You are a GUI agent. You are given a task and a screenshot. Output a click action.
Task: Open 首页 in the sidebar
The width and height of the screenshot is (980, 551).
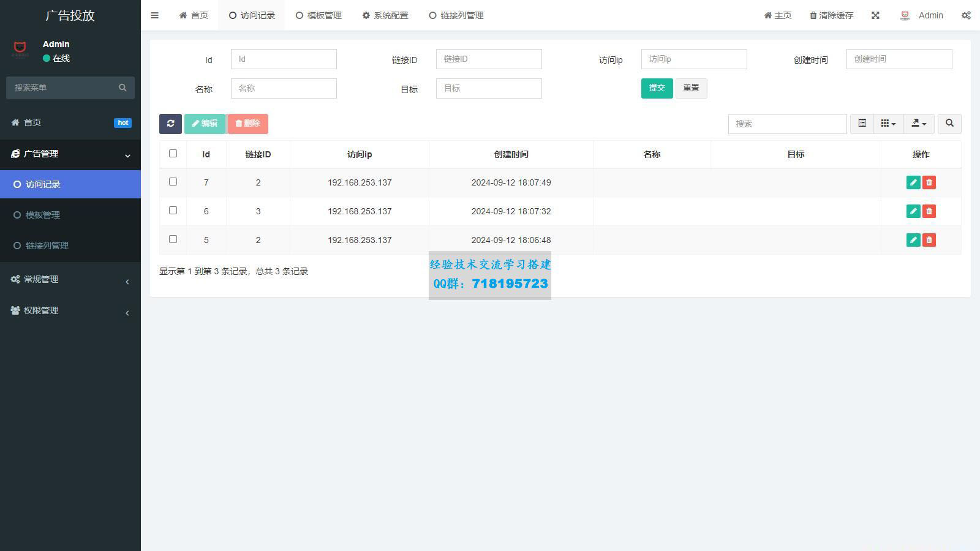[70, 123]
